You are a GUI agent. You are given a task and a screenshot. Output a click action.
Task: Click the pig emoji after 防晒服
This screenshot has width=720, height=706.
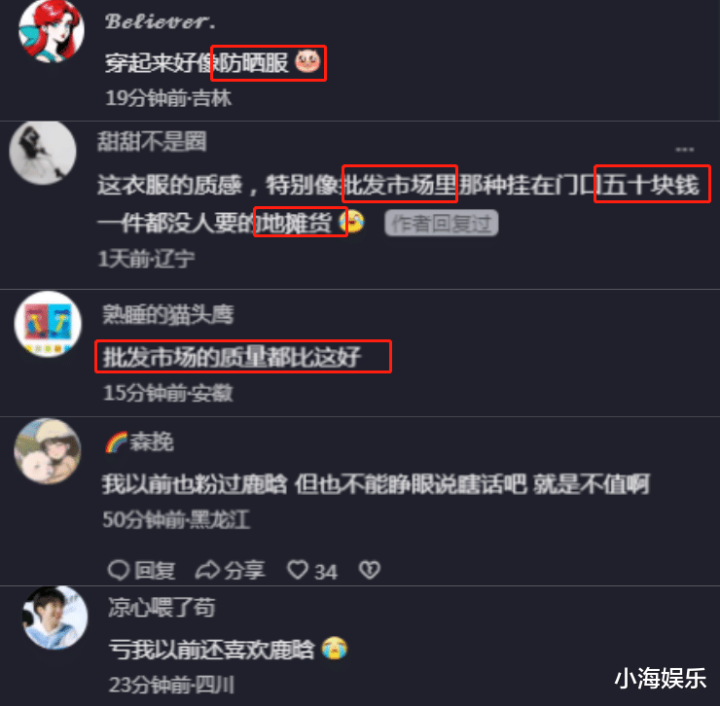(x=307, y=62)
